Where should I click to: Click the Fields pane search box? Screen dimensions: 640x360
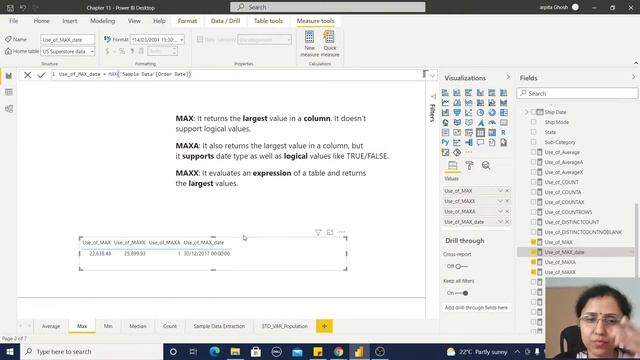pyautogui.click(x=577, y=93)
